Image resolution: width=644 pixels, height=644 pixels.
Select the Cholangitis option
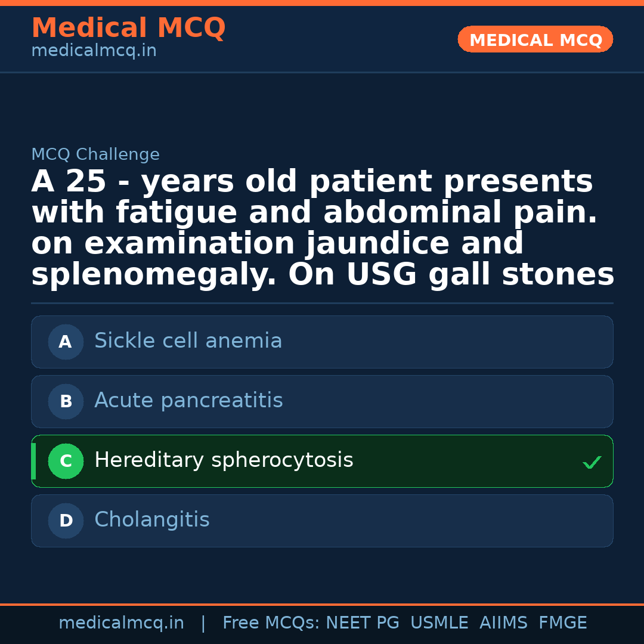pos(152,520)
